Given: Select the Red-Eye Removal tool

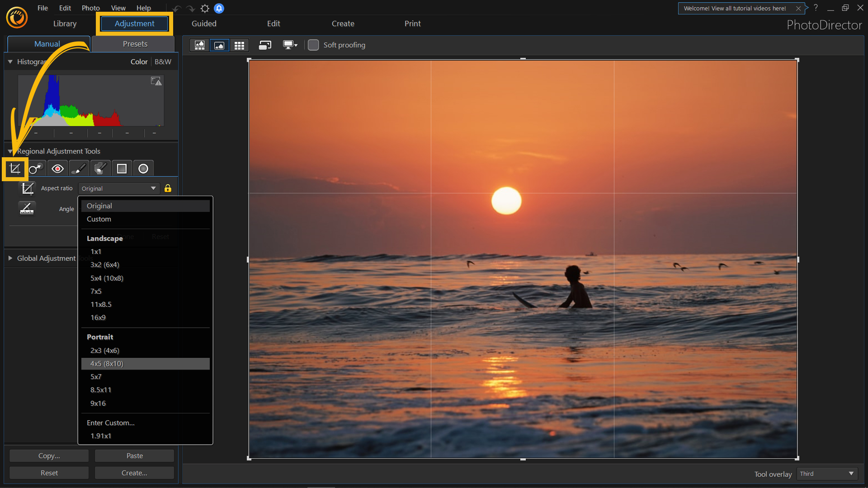Looking at the screenshot, I should click(x=57, y=169).
